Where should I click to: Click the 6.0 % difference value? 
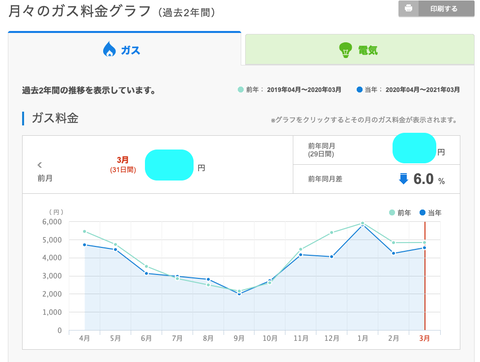(x=429, y=179)
